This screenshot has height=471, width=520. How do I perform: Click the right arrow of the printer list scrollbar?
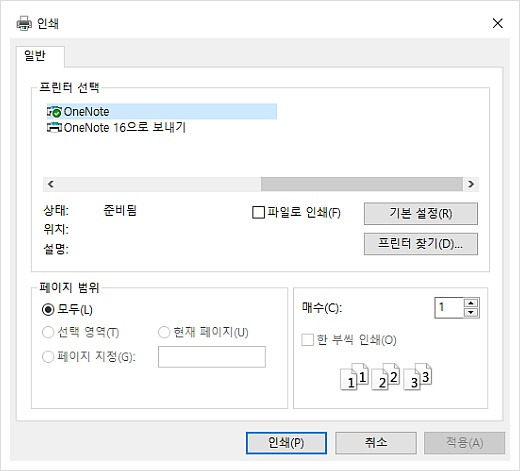pyautogui.click(x=471, y=184)
